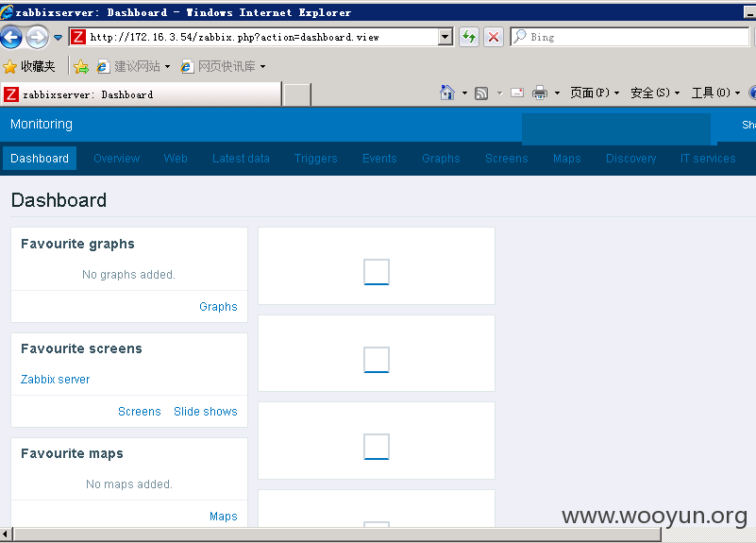Click the Slide shows link
This screenshot has width=756, height=543.
(206, 412)
